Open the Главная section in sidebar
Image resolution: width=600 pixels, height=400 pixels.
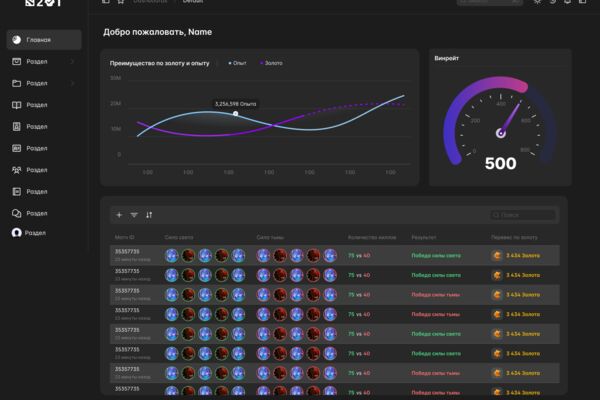(44, 40)
